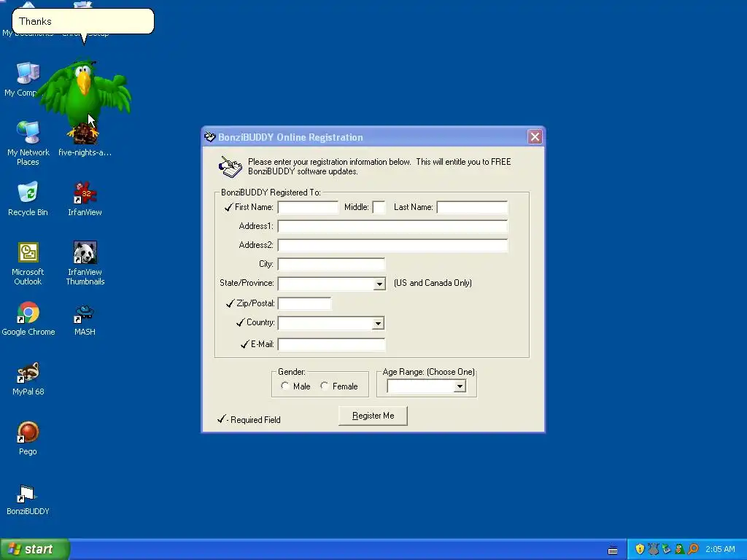Select the BonziBUDDY desktop shortcut

tap(28, 499)
